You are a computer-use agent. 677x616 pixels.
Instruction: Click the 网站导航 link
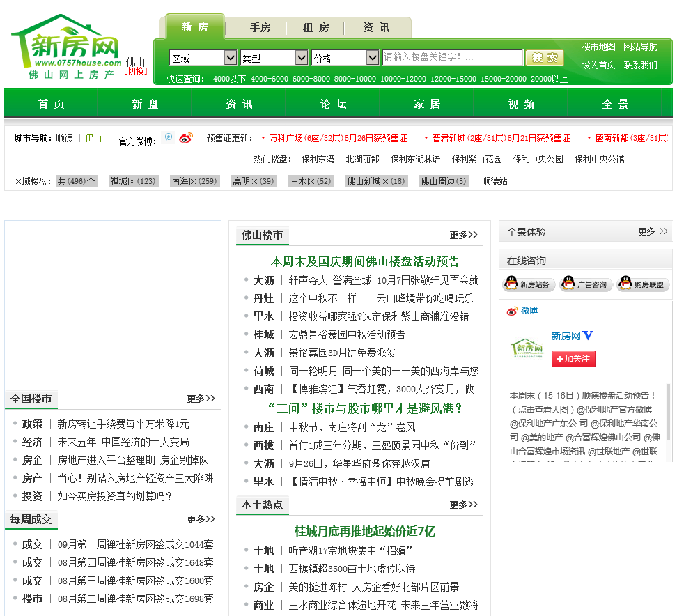(x=640, y=47)
